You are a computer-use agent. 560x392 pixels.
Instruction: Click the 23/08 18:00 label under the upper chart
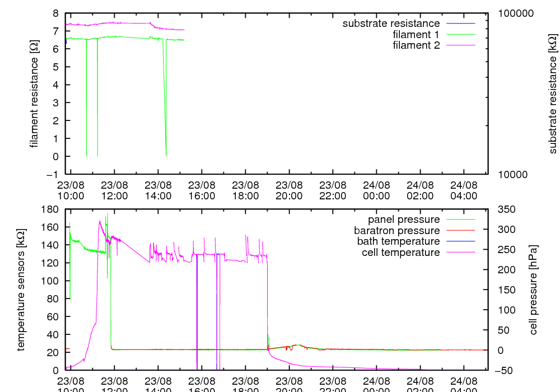tap(245, 190)
